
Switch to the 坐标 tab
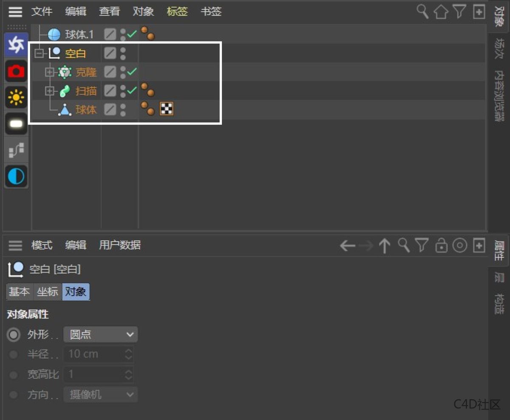47,292
